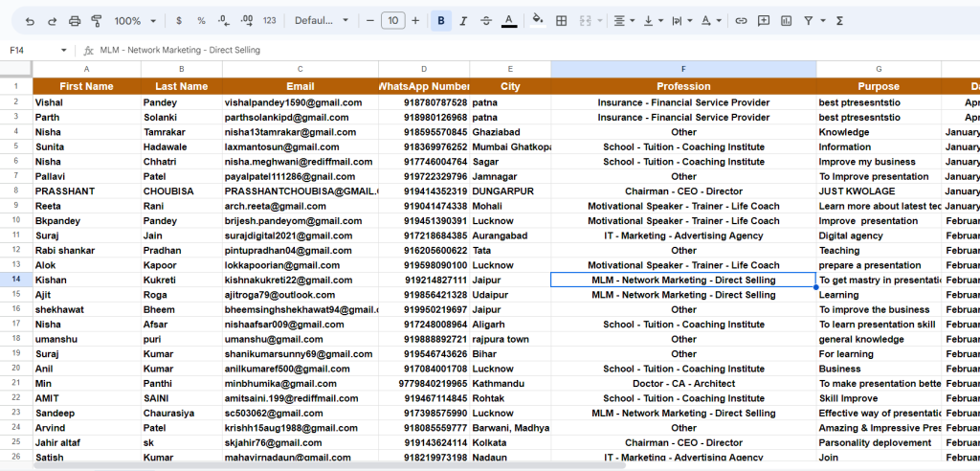
Task: Select the Jahir altaf name cell
Action: [x=87, y=442]
